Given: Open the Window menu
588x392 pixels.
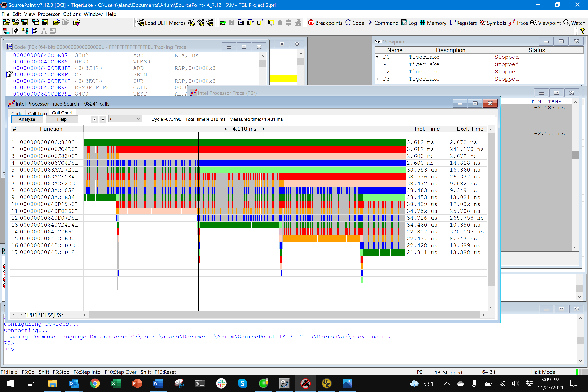Looking at the screenshot, I should (x=93, y=14).
